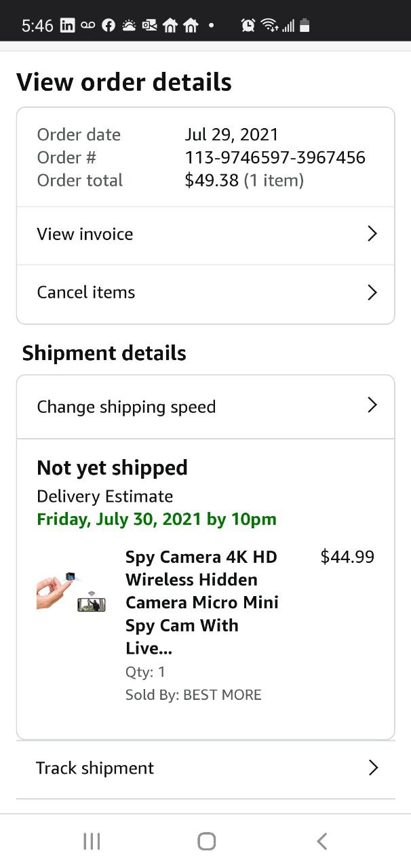Tap the Track shipment label
Viewport: 411px width, 868px height.
[95, 768]
